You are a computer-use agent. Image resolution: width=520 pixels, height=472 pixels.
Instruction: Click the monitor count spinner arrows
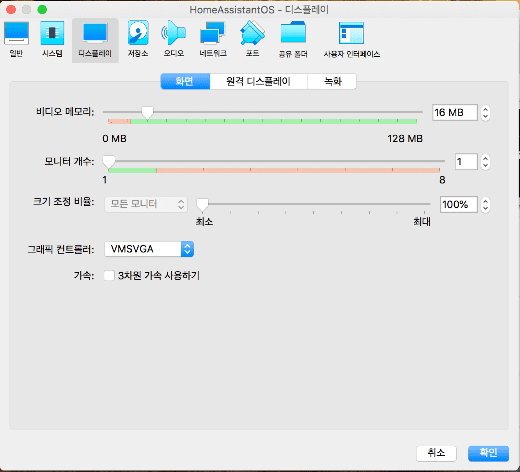pos(485,162)
